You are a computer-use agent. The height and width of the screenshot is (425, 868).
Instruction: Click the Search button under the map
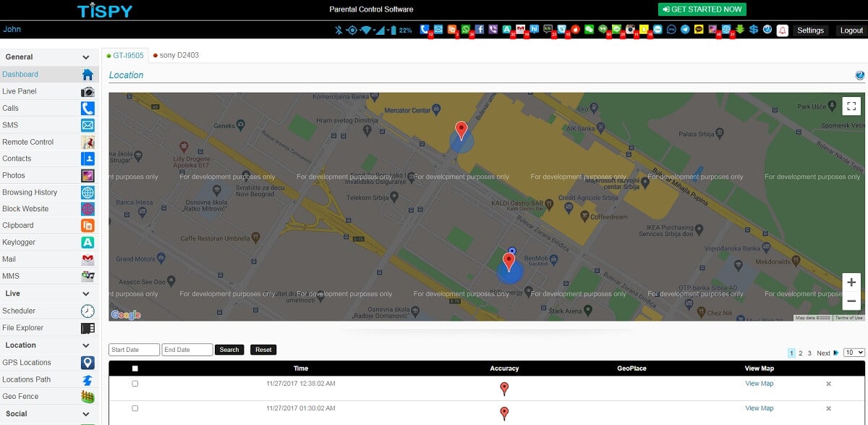coord(229,350)
